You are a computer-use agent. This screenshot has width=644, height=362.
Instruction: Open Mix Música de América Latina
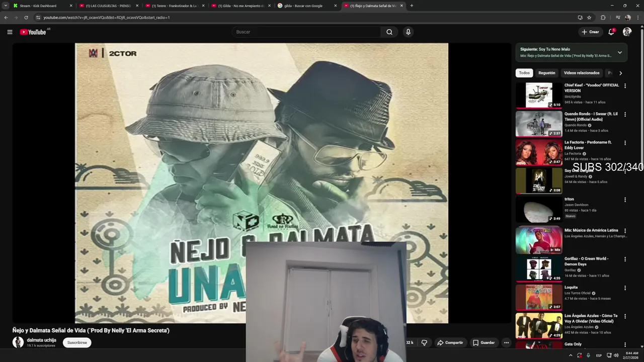pos(539,240)
